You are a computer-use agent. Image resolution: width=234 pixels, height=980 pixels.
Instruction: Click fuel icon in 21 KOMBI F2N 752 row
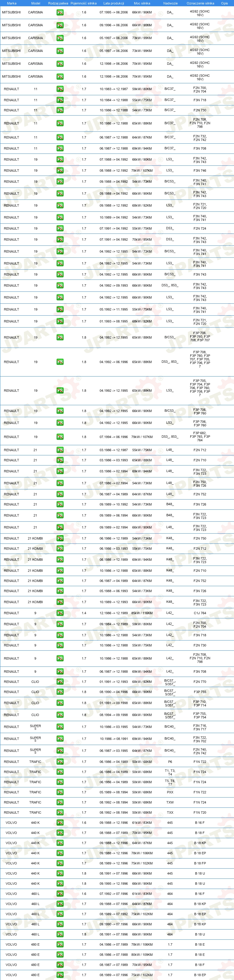pos(60,581)
